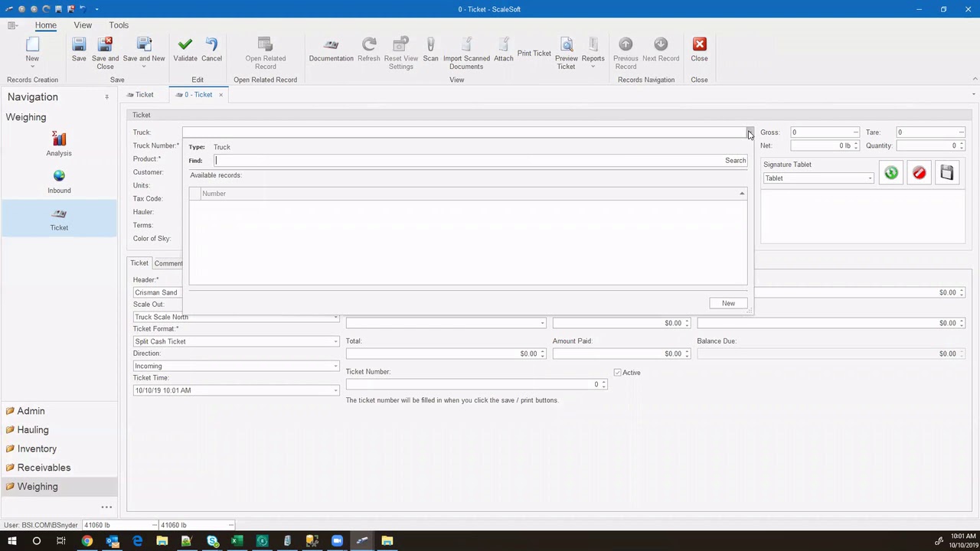980x551 pixels.
Task: Toggle the Active checkbox
Action: [618, 373]
